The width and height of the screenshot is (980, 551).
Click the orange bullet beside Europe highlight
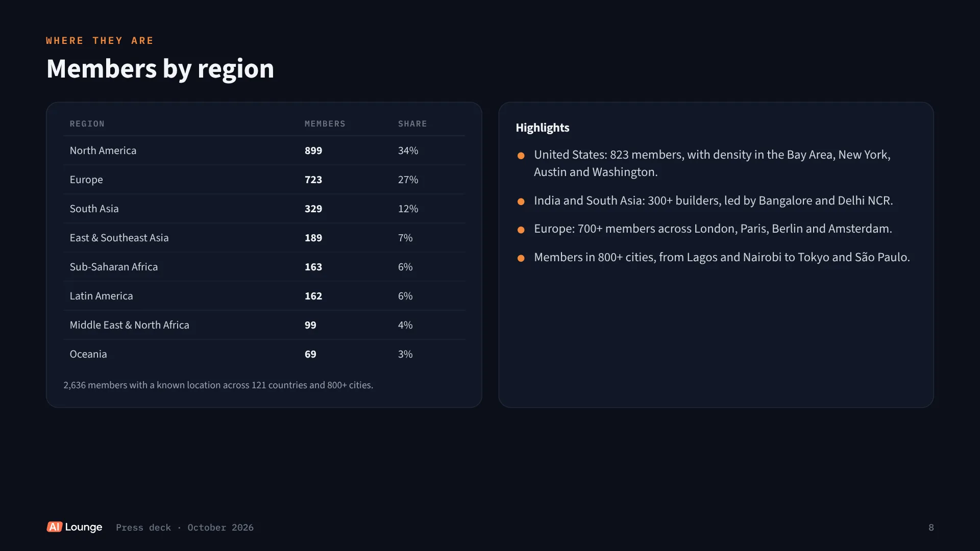point(521,230)
